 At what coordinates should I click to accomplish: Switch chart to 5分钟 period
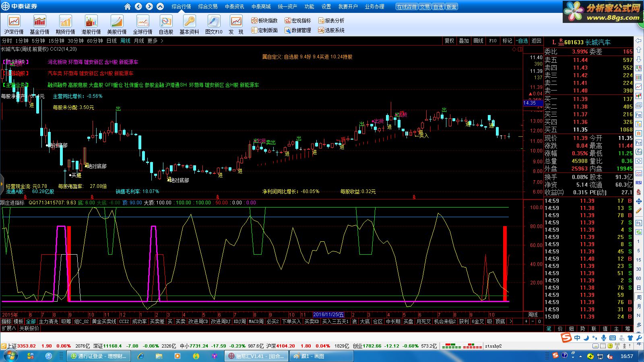pos(38,41)
